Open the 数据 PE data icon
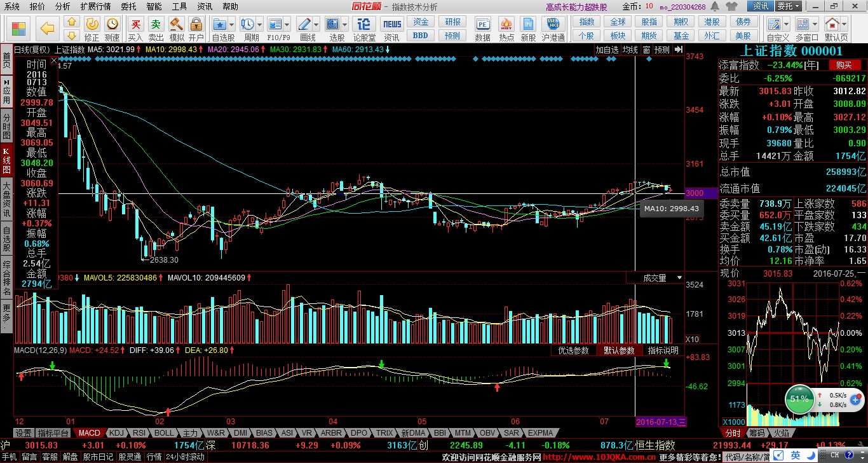This screenshot has height=463, width=868. (482, 25)
